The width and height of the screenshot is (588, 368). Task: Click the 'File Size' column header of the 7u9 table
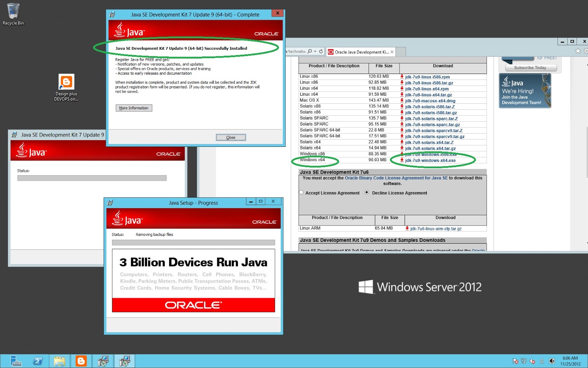coord(384,66)
